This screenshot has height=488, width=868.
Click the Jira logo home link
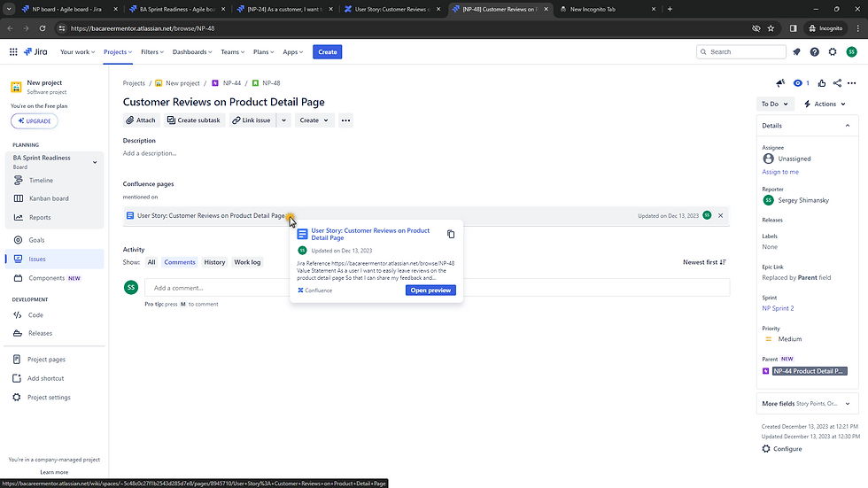coord(35,52)
